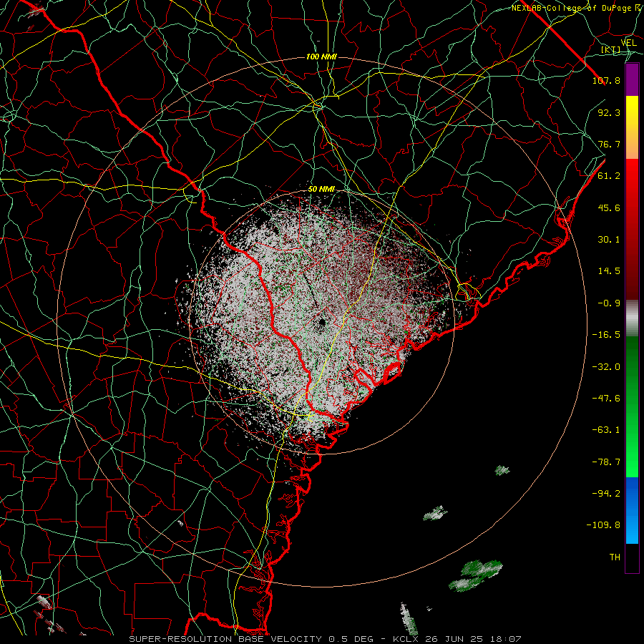Image resolution: width=644 pixels, height=644 pixels.
Task: Click the 61.2 velocity scale value
Action: [609, 176]
